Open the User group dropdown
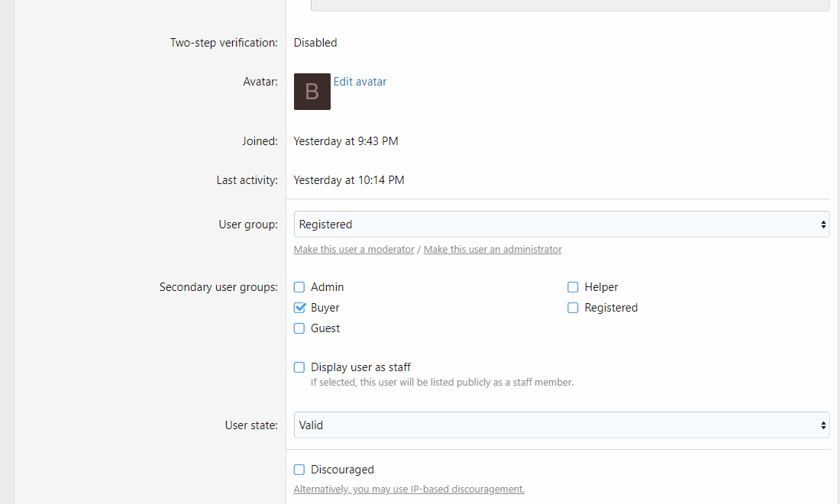Viewport: 840px width, 504px height. point(561,225)
